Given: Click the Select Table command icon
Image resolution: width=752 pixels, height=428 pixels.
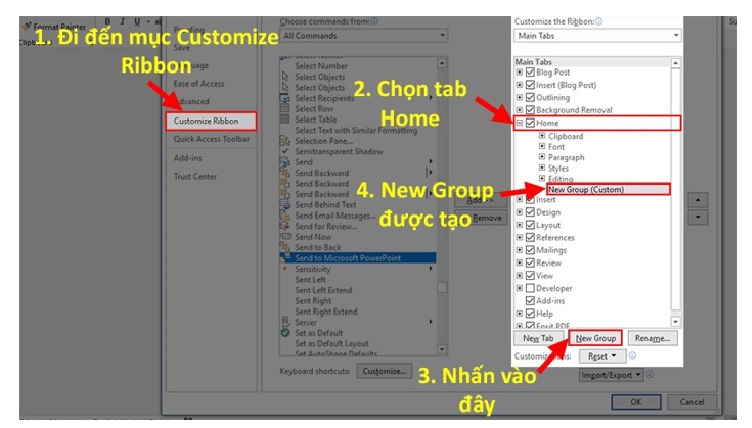Looking at the screenshot, I should tap(286, 120).
